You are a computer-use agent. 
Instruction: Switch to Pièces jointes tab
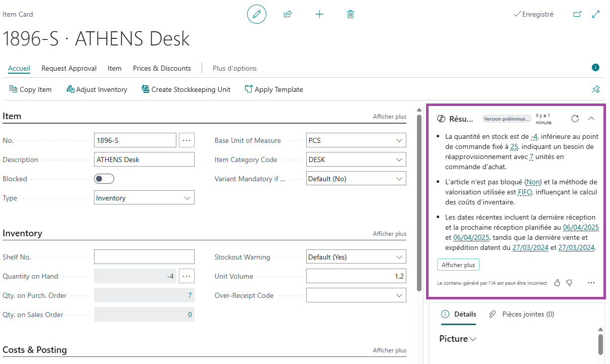click(x=522, y=314)
